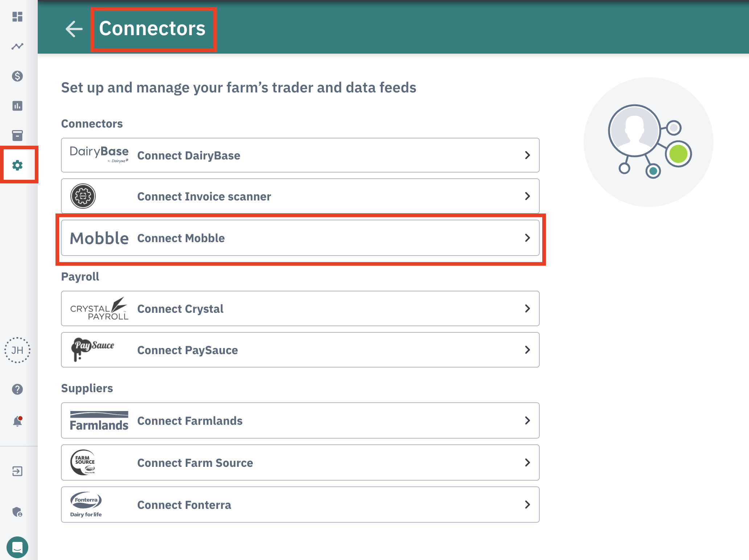Image resolution: width=749 pixels, height=560 pixels.
Task: Open Connect DairyBase
Action: [300, 155]
